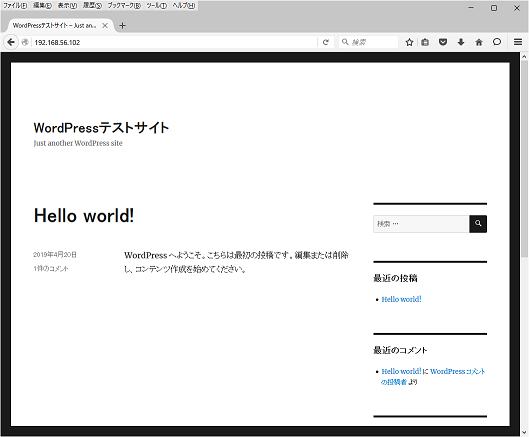Open downloads with the down arrow icon
This screenshot has height=437, width=529.
pos(461,42)
